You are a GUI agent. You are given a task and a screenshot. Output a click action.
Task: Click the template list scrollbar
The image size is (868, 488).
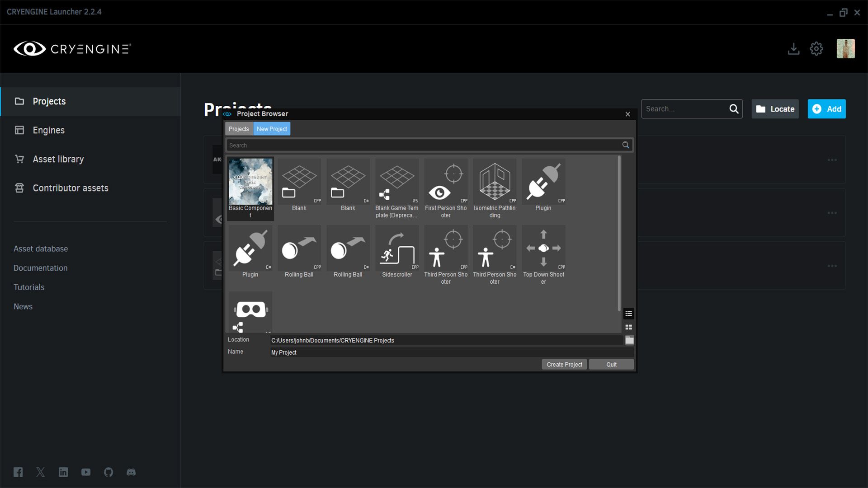pos(619,234)
